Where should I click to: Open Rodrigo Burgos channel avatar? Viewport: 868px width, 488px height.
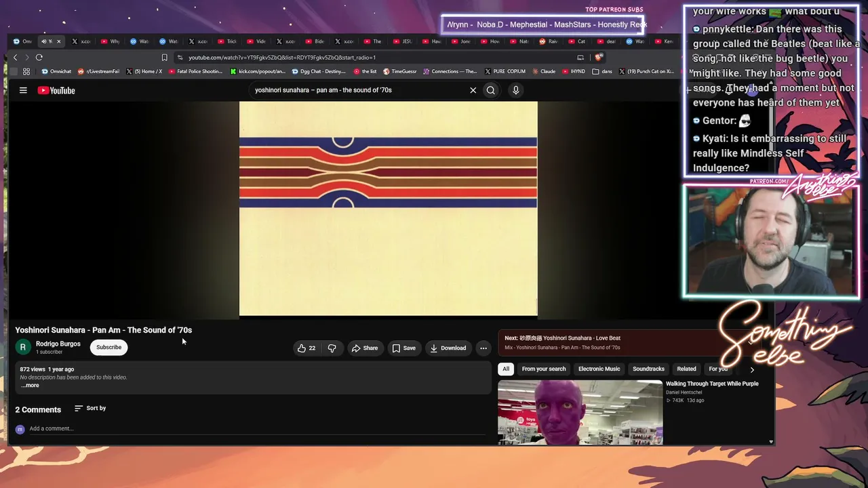coord(23,347)
